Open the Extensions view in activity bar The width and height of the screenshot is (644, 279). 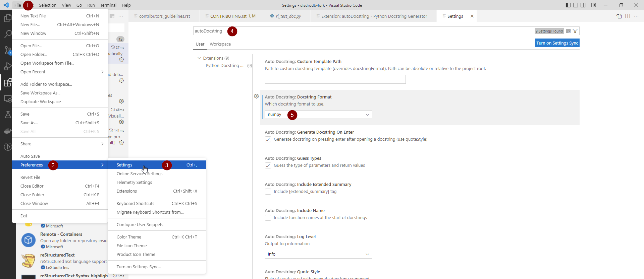click(x=7, y=82)
